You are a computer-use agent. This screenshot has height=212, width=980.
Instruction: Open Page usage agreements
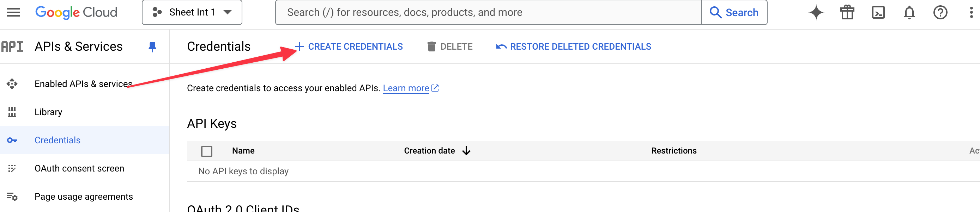click(84, 197)
